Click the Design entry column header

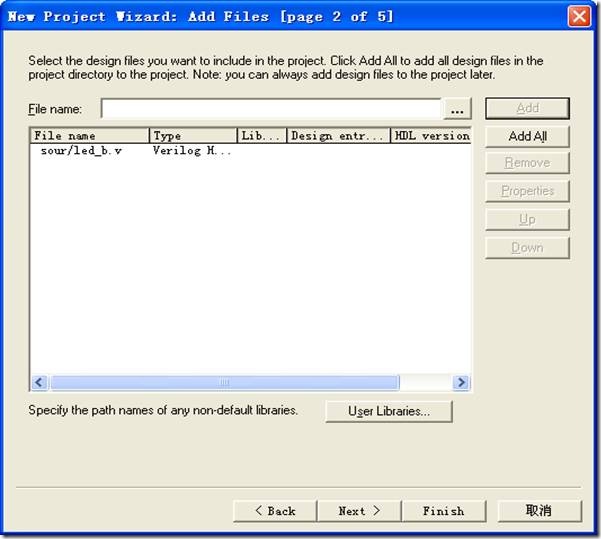338,135
